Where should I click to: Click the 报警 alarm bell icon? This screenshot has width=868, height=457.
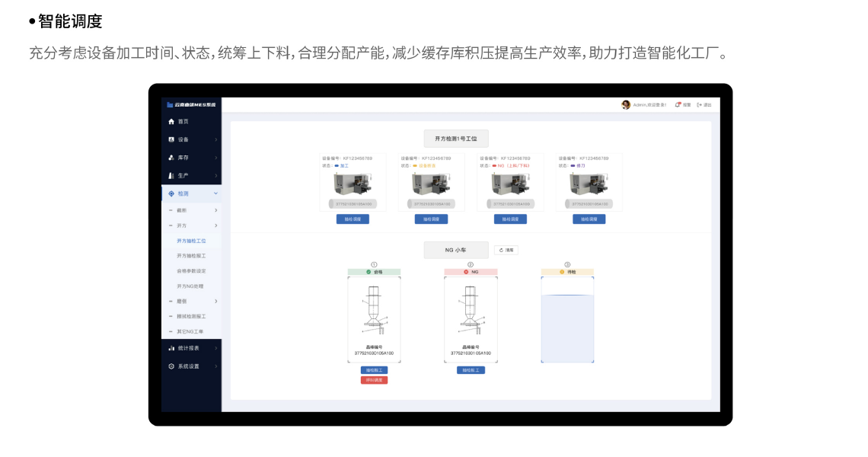678,105
